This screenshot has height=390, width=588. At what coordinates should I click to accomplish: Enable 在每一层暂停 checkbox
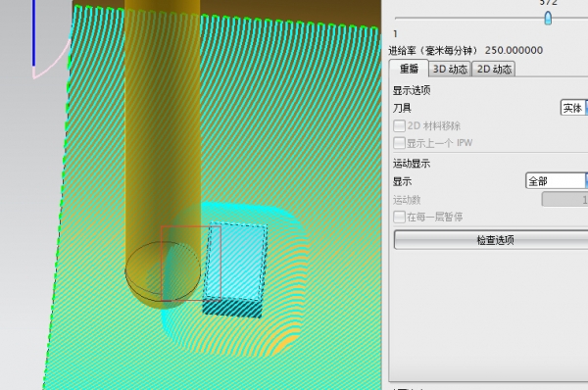point(399,217)
